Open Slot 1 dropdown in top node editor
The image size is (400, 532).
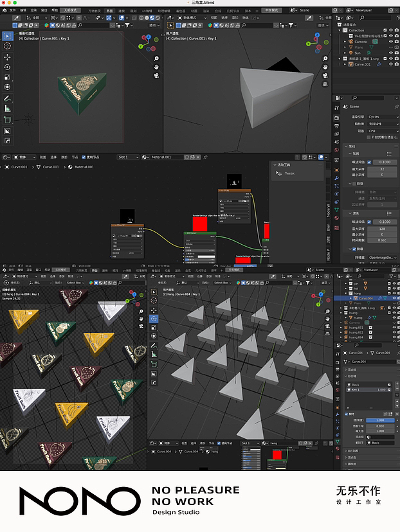pos(128,157)
